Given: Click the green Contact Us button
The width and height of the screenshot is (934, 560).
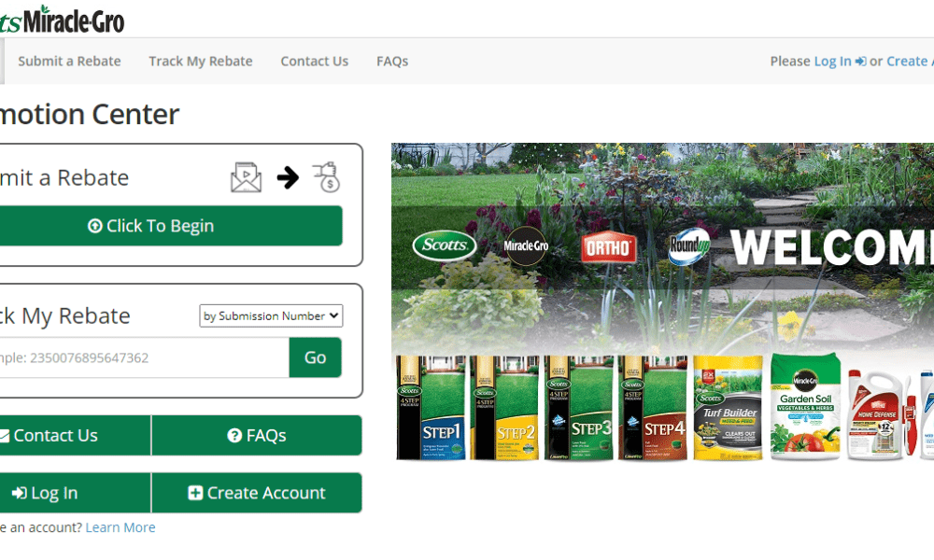Looking at the screenshot, I should pos(75,436).
